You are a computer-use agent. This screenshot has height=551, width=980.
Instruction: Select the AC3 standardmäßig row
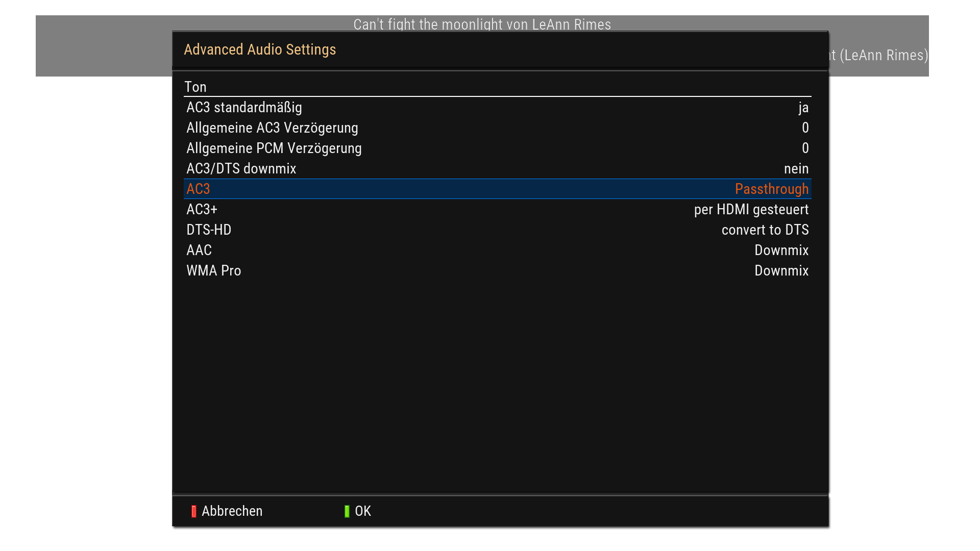(244, 108)
